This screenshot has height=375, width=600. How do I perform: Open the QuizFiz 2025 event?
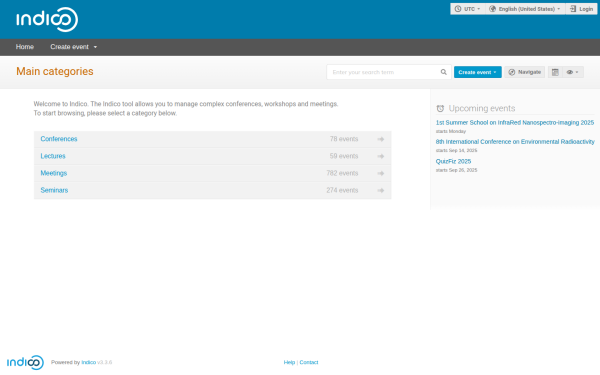pos(453,161)
